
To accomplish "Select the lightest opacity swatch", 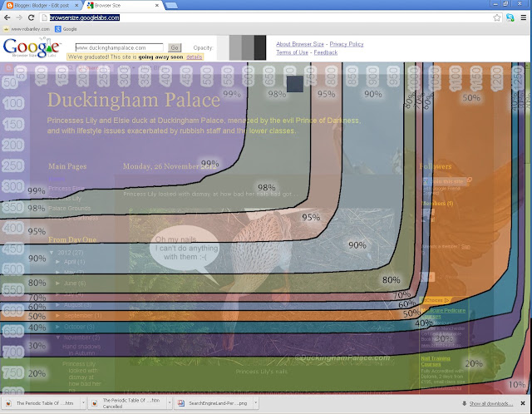I will (223, 47).
